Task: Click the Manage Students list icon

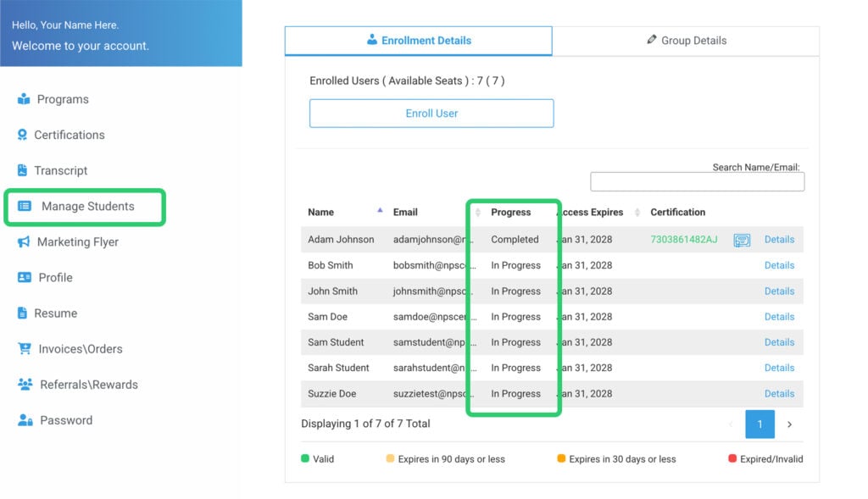Action: pyautogui.click(x=25, y=207)
